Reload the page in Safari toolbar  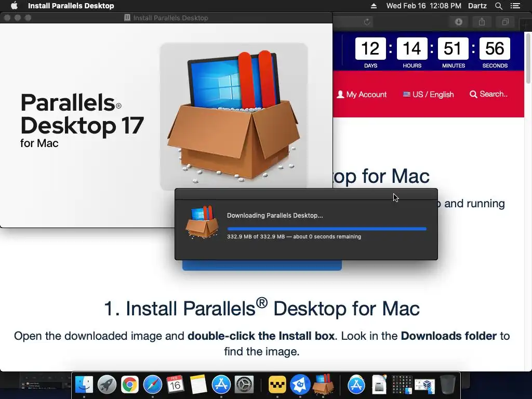tap(367, 22)
